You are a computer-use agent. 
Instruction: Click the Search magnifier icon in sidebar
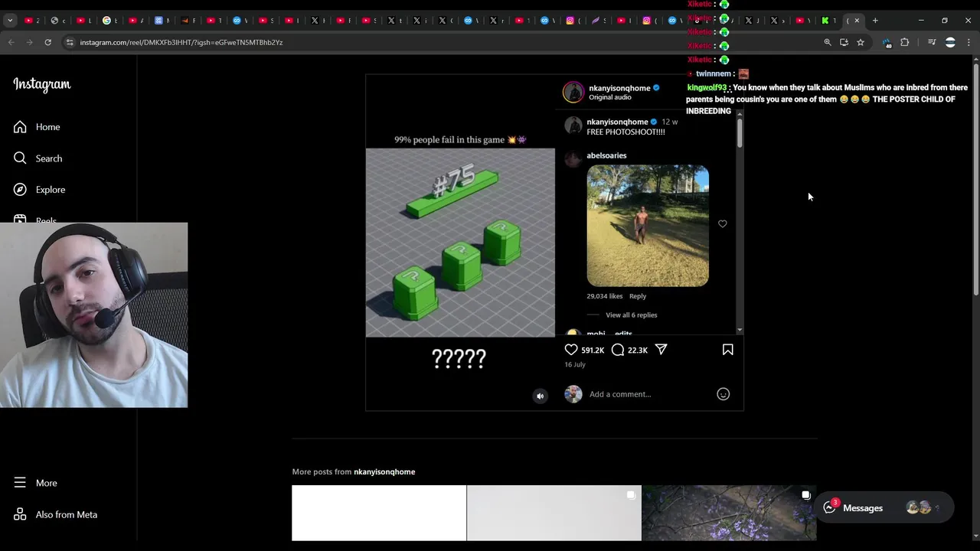pos(20,158)
